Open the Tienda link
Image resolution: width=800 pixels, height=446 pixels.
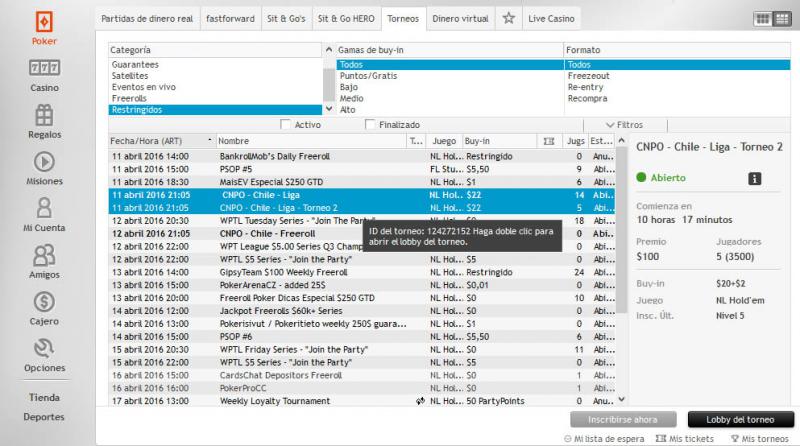(x=44, y=397)
